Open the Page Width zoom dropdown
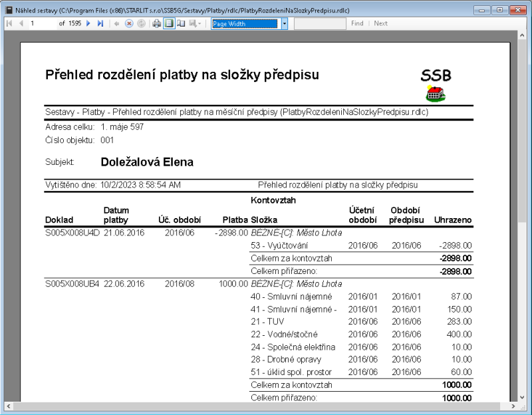This screenshot has height=415, width=532. [285, 24]
